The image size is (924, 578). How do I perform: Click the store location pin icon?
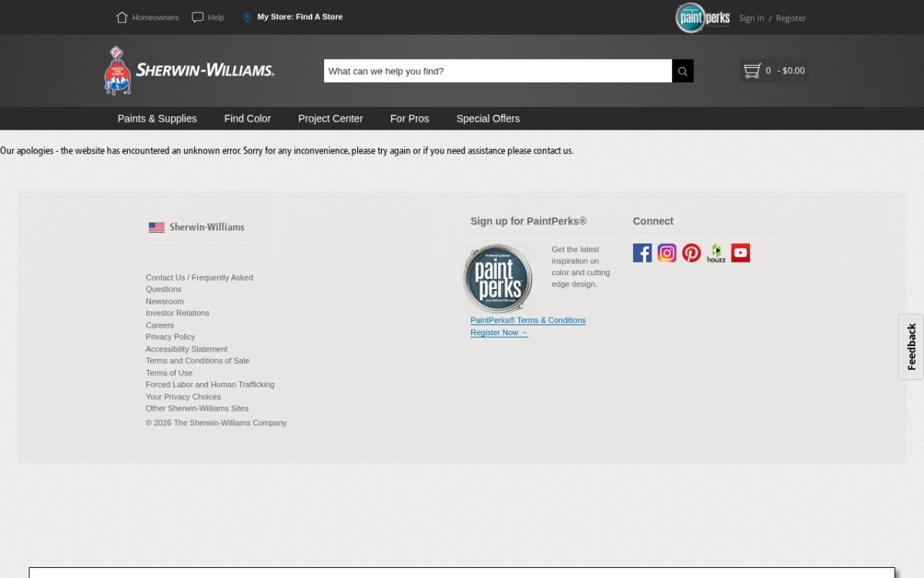pyautogui.click(x=247, y=18)
